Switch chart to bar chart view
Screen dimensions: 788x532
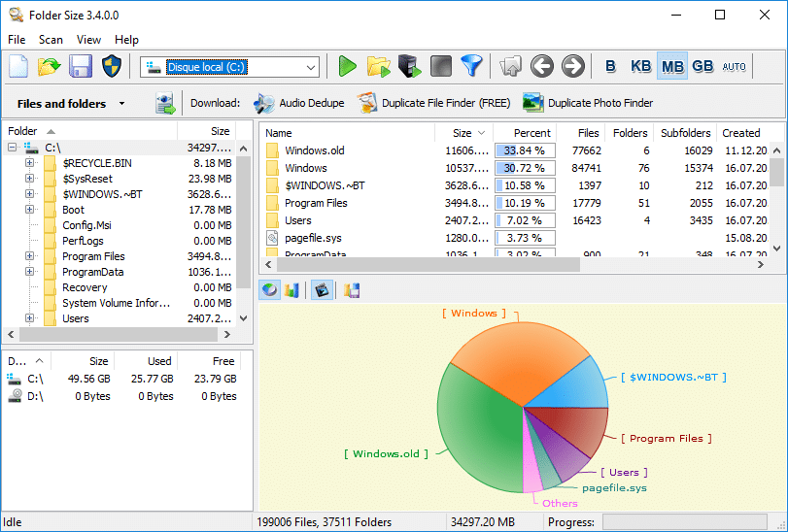click(291, 289)
